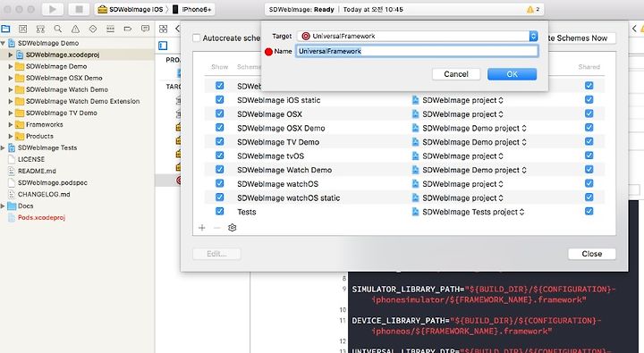
Task: Open the Project navigator folder icon
Action: [x=5, y=29]
